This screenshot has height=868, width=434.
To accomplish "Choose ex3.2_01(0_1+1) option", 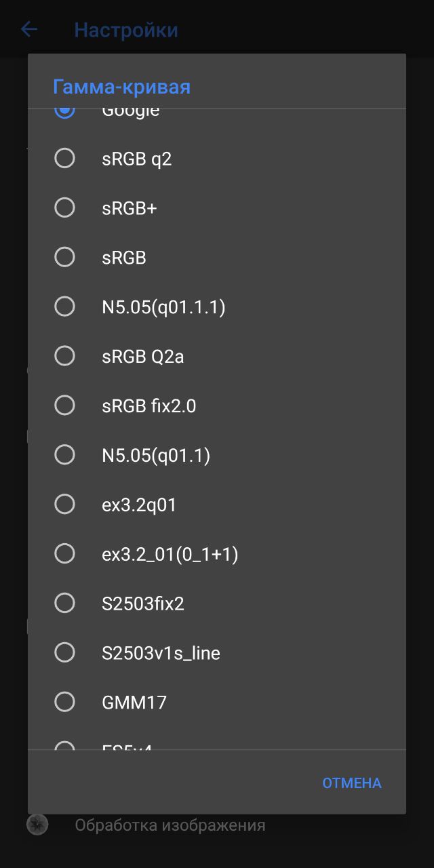I will point(217,554).
